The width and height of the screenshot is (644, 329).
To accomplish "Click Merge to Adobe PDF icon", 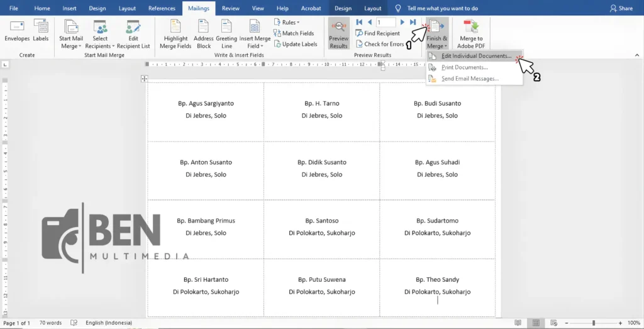I will [x=471, y=34].
